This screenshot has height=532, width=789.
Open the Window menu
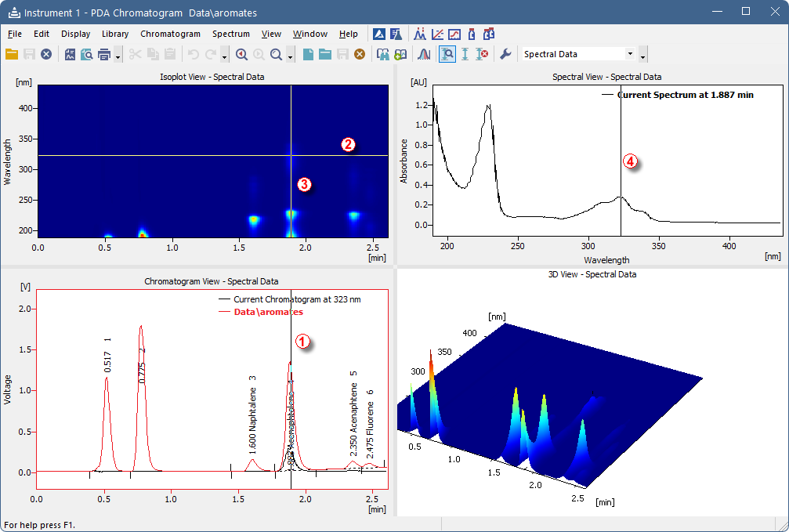310,34
